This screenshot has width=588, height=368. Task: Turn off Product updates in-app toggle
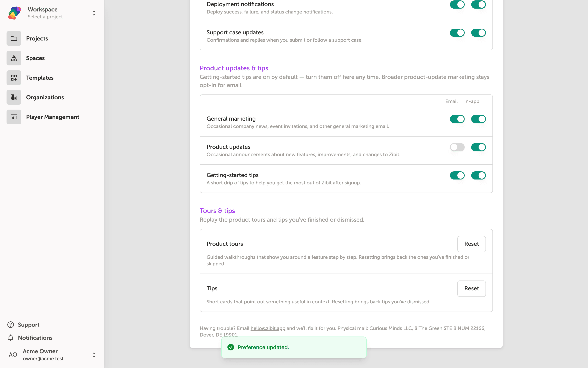(x=478, y=147)
